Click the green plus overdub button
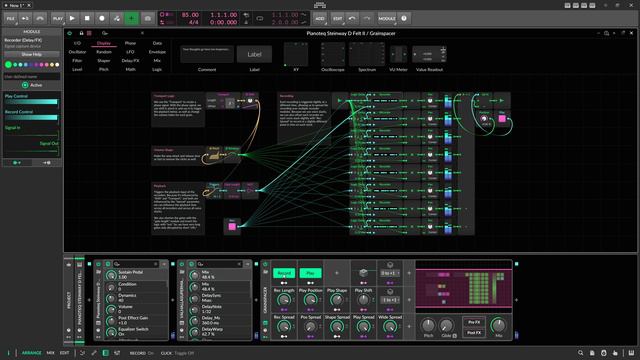The height and width of the screenshot is (360, 640). click(x=131, y=18)
